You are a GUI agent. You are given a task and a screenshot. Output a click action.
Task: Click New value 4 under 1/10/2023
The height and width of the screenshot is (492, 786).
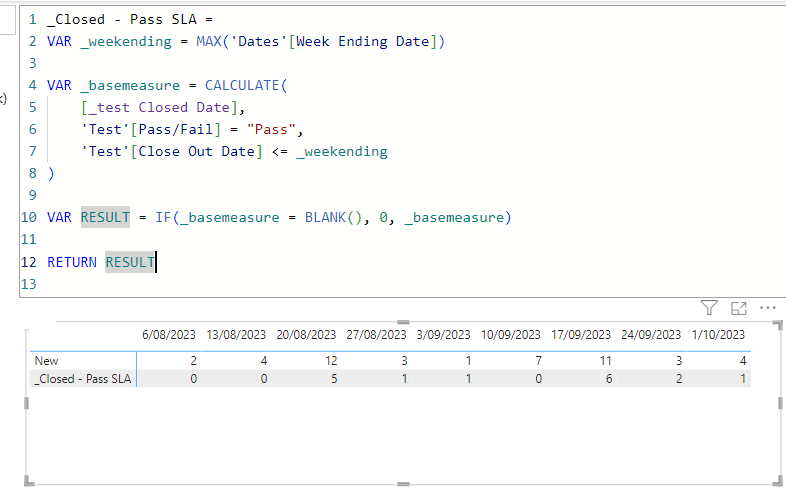[x=743, y=361]
